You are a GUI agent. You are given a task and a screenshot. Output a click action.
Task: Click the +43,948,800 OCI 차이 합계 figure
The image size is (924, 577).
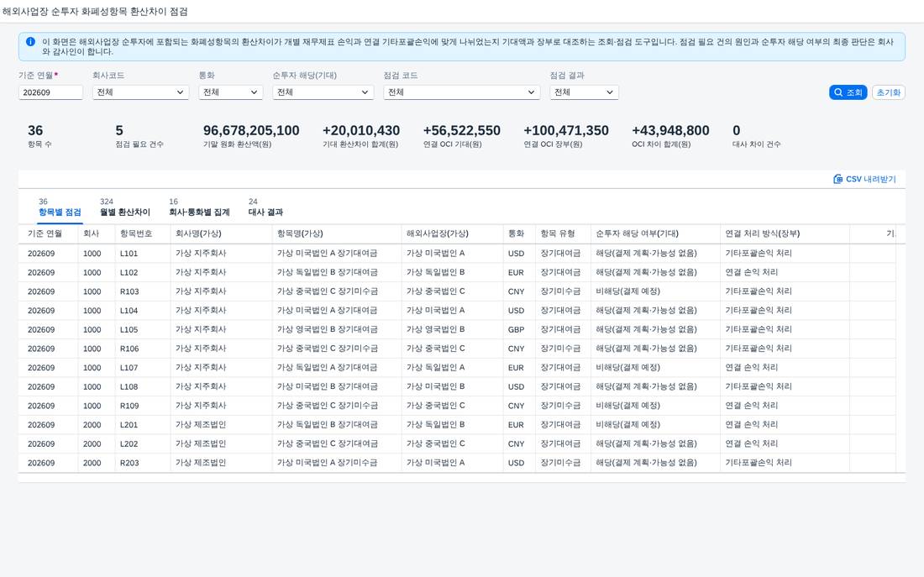pyautogui.click(x=670, y=131)
